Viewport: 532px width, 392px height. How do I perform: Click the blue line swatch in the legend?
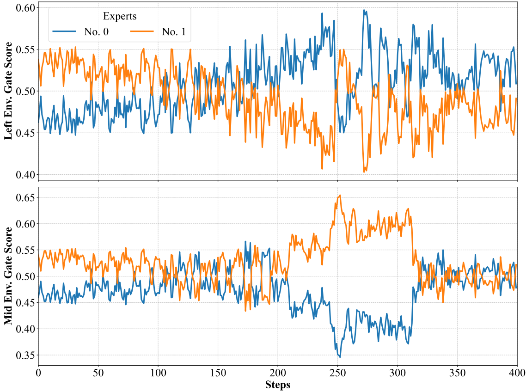coord(64,31)
